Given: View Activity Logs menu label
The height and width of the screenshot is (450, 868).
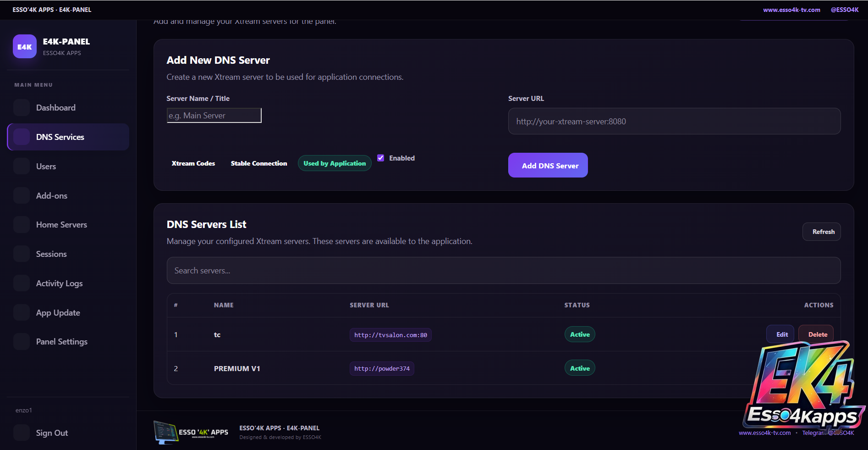Looking at the screenshot, I should point(60,283).
